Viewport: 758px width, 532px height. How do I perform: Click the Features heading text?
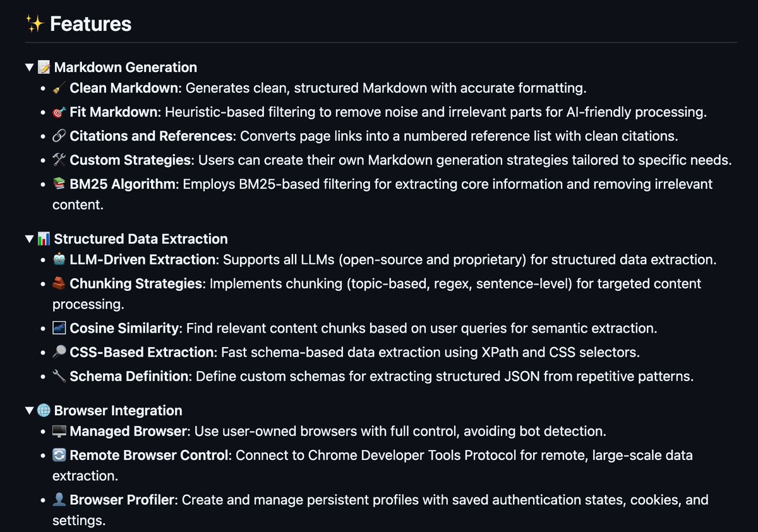tap(90, 24)
